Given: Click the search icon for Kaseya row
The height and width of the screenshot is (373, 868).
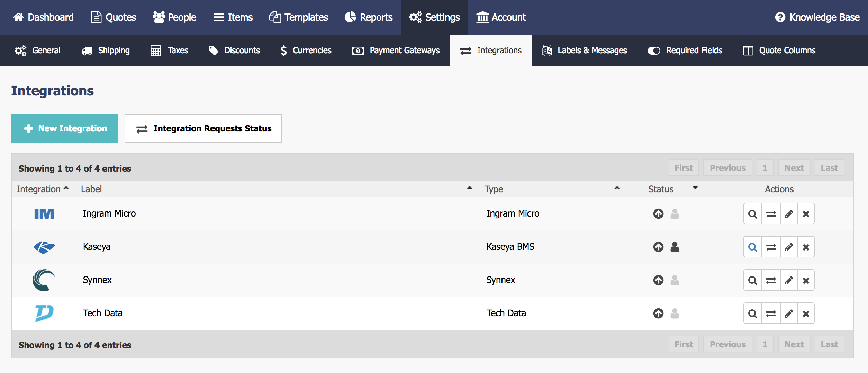Looking at the screenshot, I should coord(752,247).
